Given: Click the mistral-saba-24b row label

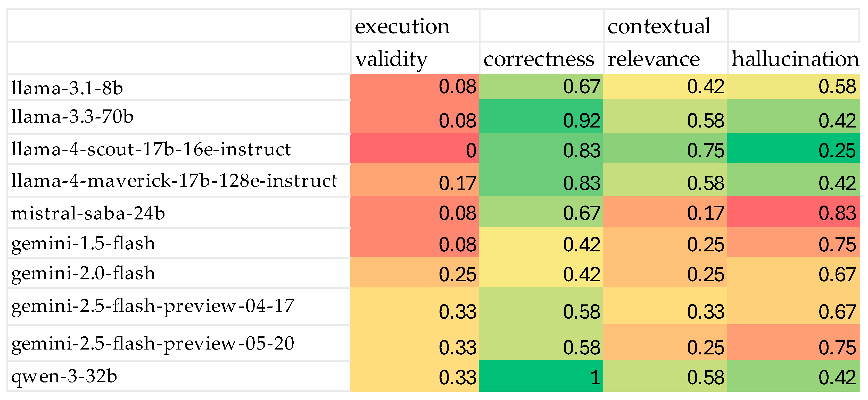Looking at the screenshot, I should click(x=88, y=214).
